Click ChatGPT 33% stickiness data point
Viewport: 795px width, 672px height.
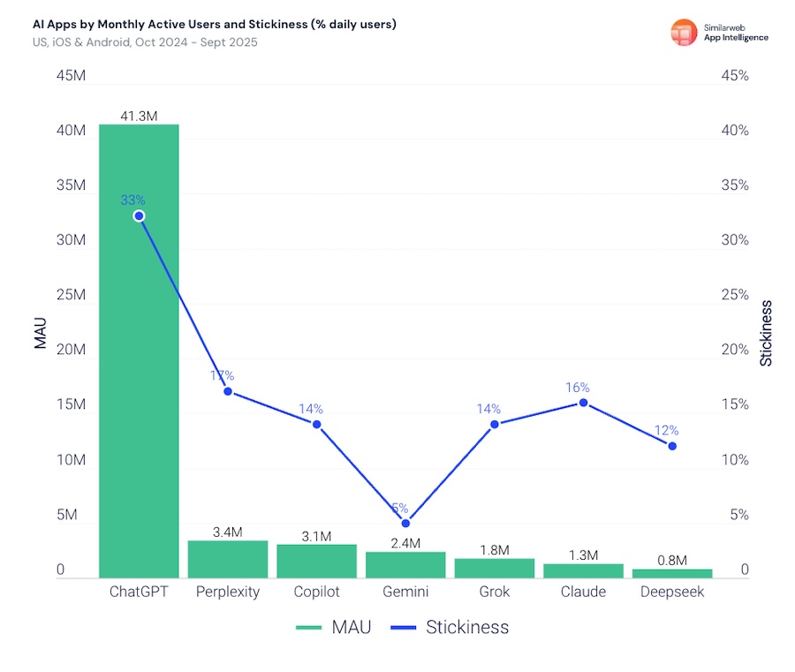tap(139, 215)
